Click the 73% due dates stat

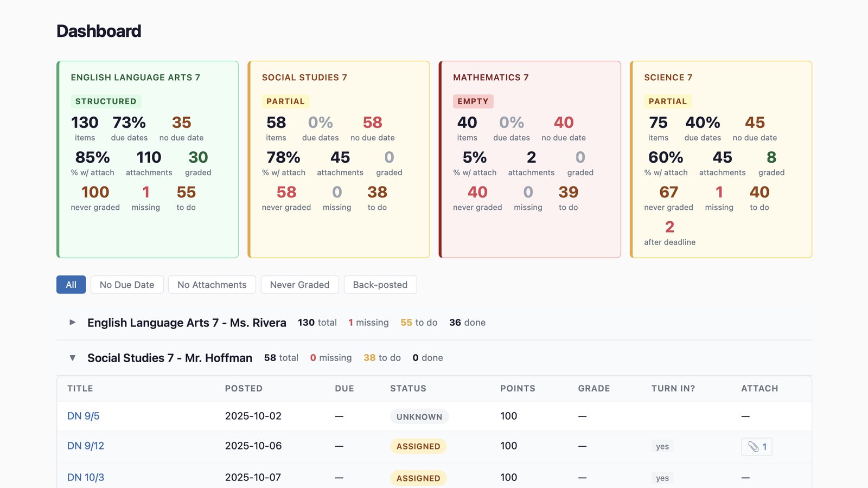click(x=129, y=129)
